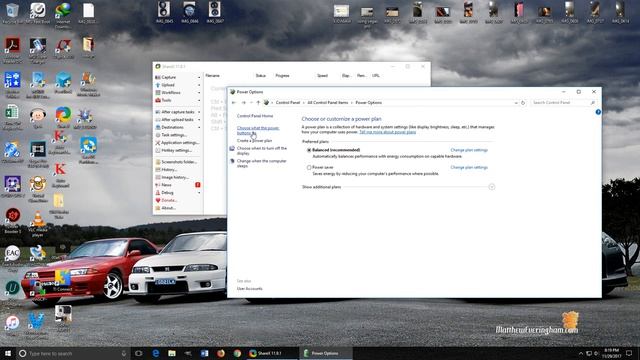Viewport: 640px width, 360px height.
Task: Open the Recycle Bin desktop icon
Action: pos(12,13)
